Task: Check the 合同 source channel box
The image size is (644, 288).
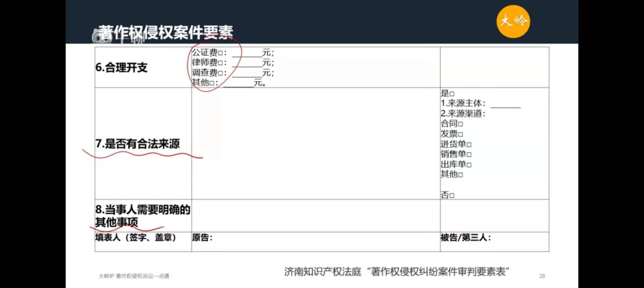Action: pos(460,124)
